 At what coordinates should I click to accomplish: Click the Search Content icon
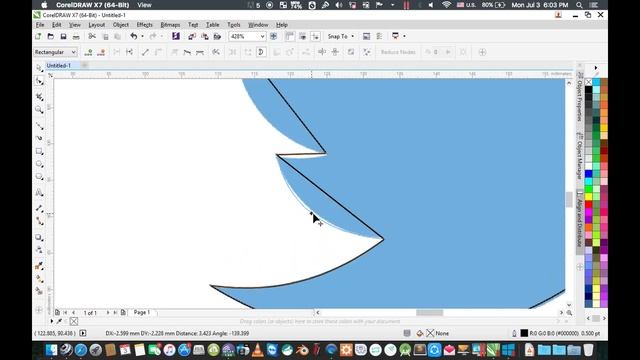176,36
